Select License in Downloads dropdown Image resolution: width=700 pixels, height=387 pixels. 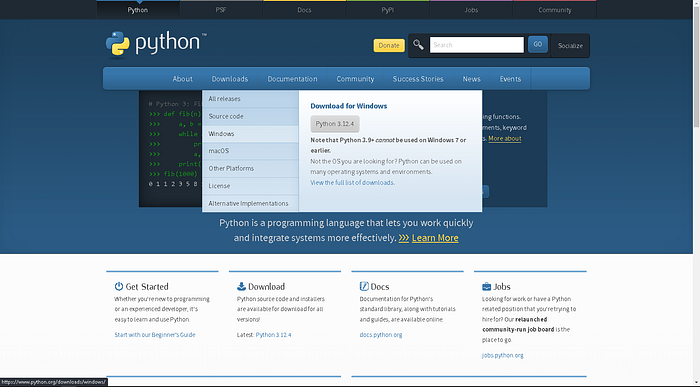(250, 186)
